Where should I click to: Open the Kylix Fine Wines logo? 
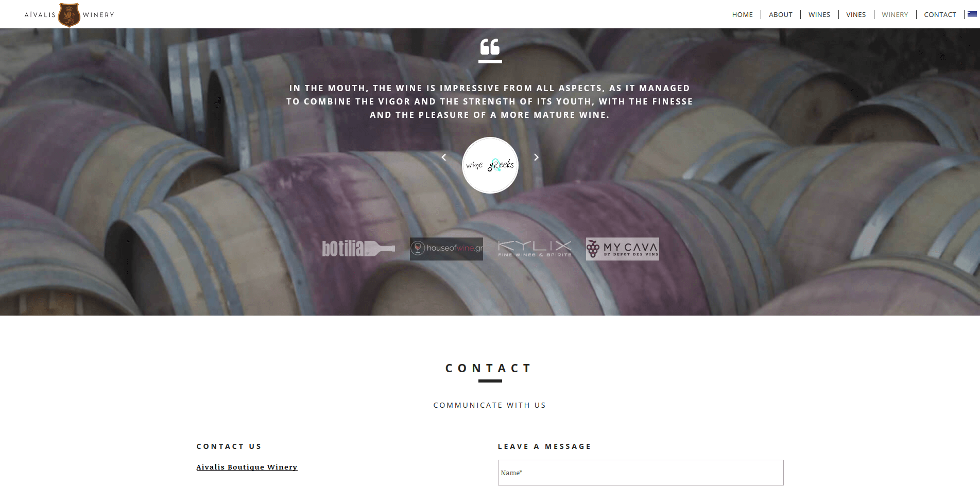pyautogui.click(x=535, y=249)
